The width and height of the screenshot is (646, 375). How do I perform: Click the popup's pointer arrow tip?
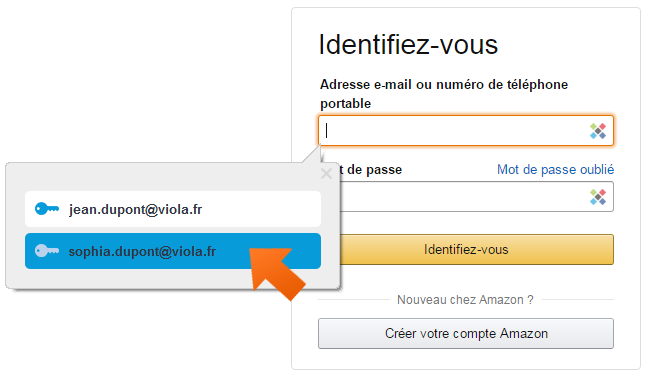tap(320, 147)
